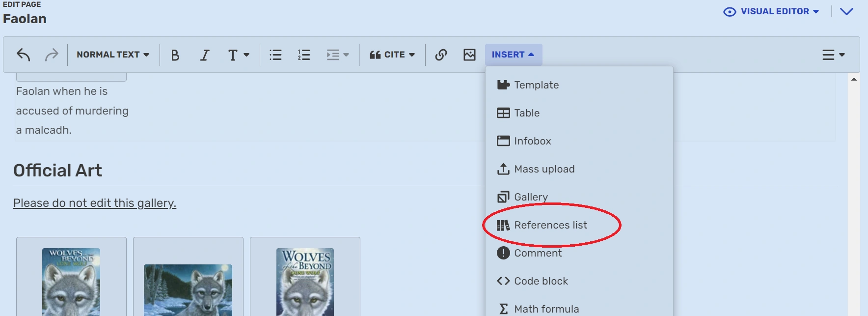Click the Math formula sigma icon
Viewport: 868px width, 316px height.
pyautogui.click(x=503, y=309)
